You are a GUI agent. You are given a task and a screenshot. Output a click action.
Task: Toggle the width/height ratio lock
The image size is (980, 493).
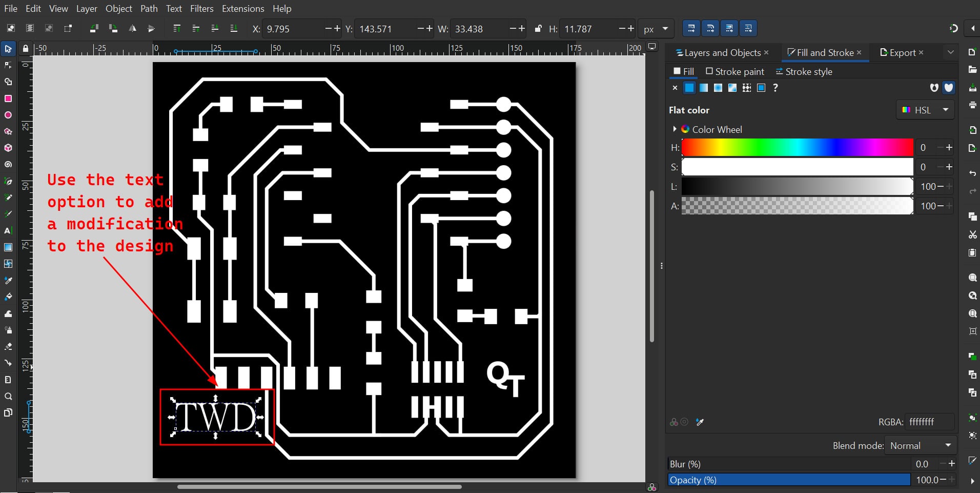[538, 29]
